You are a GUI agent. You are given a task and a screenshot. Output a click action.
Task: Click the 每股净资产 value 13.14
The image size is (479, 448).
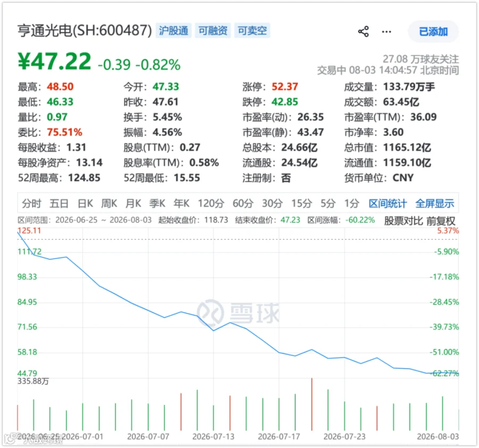[x=89, y=162]
